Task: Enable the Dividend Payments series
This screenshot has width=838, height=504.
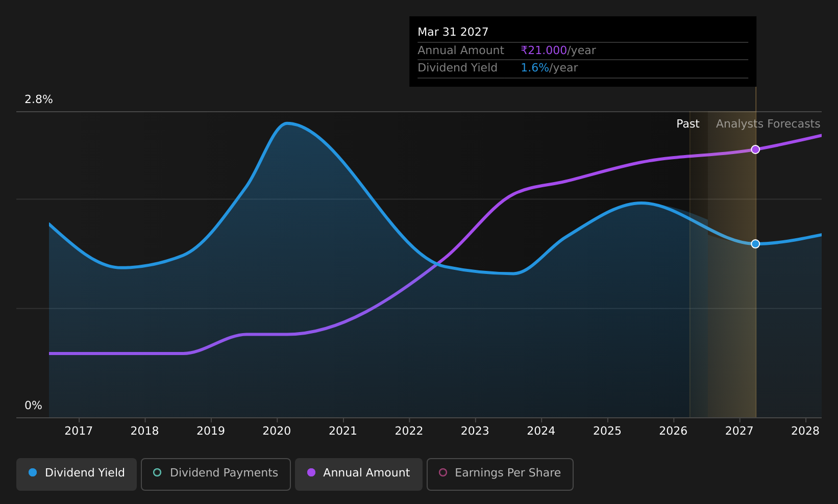Action: (x=216, y=474)
